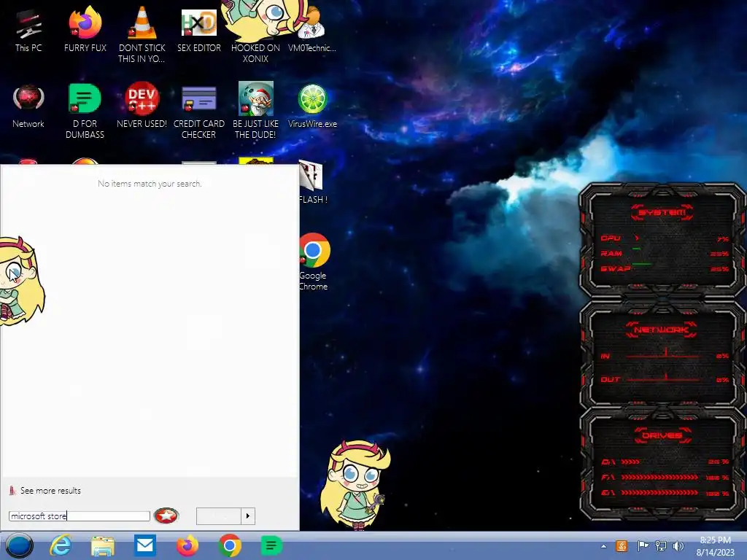Select the VirusWire.exe lime icon
747x560 pixels.
312,106
